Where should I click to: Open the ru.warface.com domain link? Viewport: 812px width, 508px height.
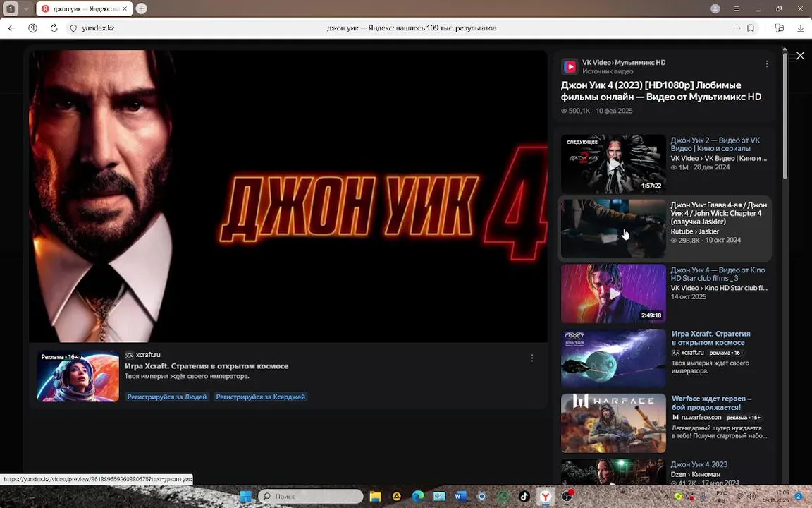(x=701, y=417)
